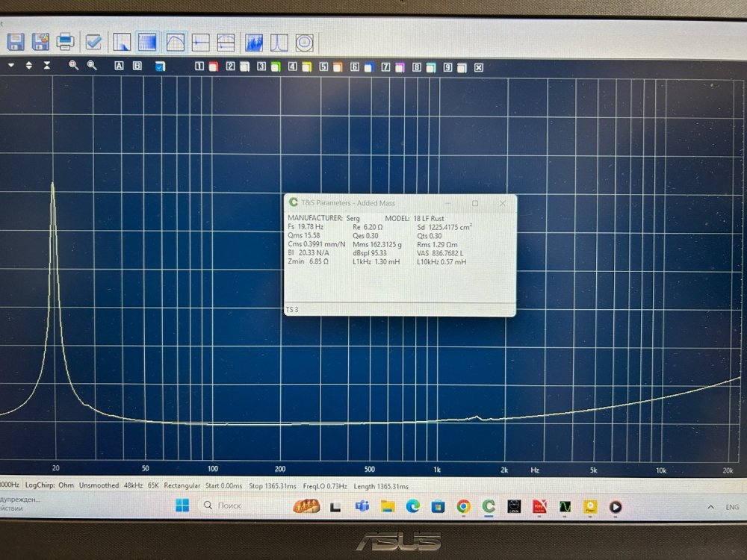Open the spectrum analyzer view icon

click(x=254, y=42)
